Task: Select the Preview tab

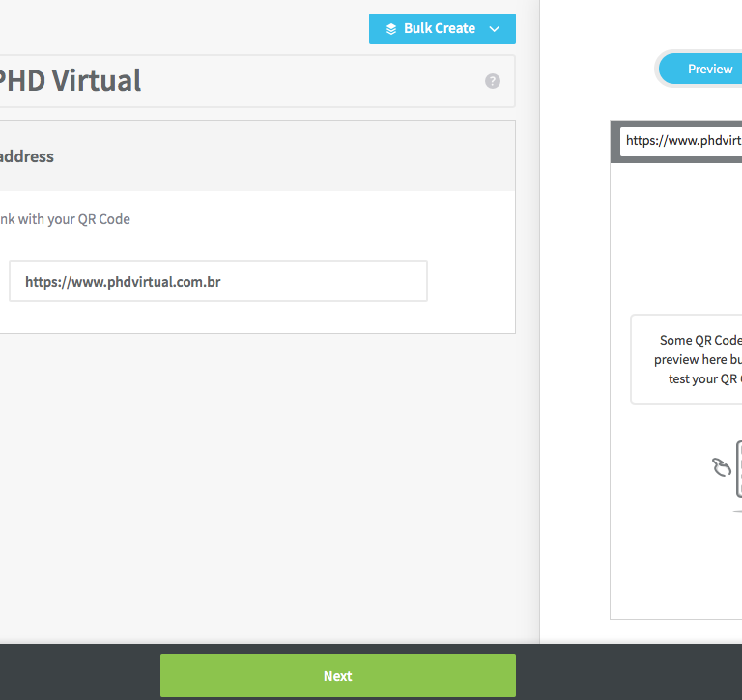Action: coord(701,70)
